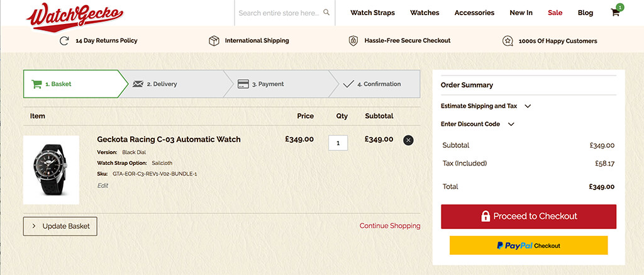The width and height of the screenshot is (644, 275).
Task: Click the SKU GTA-EOR-C3-REV1-V02-BUNDLE-1 text
Action: [155, 174]
